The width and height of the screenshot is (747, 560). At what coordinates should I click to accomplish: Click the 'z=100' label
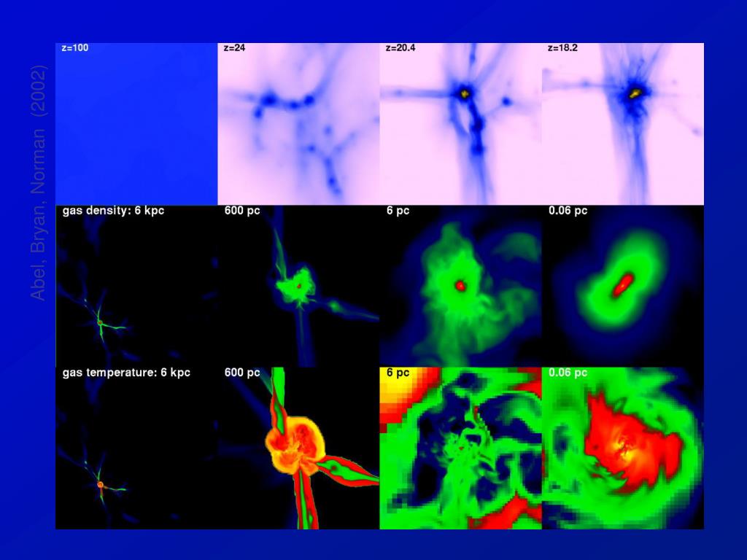(75, 47)
